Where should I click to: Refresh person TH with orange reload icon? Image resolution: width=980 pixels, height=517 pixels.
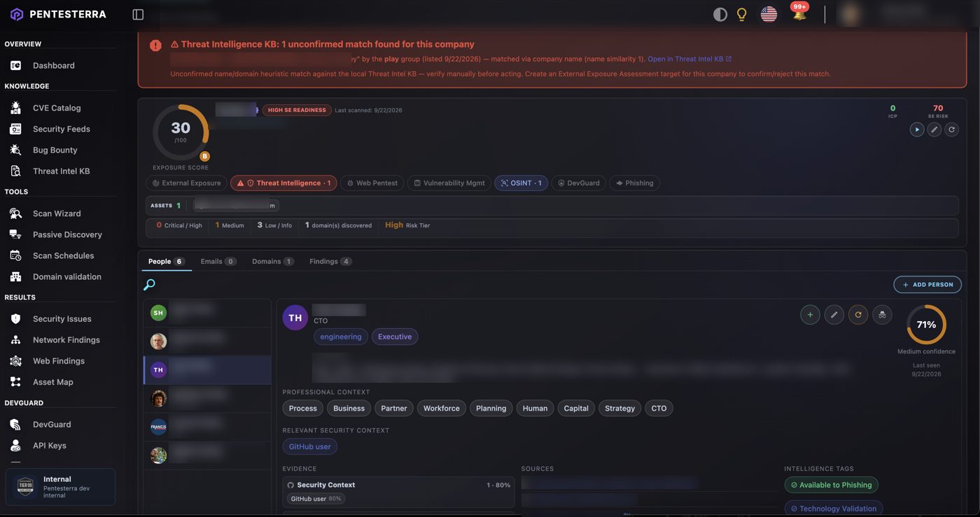pyautogui.click(x=858, y=315)
